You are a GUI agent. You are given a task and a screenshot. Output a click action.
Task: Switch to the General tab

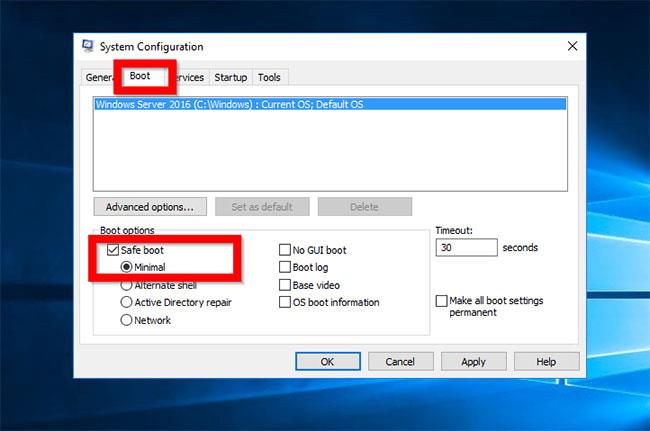coord(98,77)
